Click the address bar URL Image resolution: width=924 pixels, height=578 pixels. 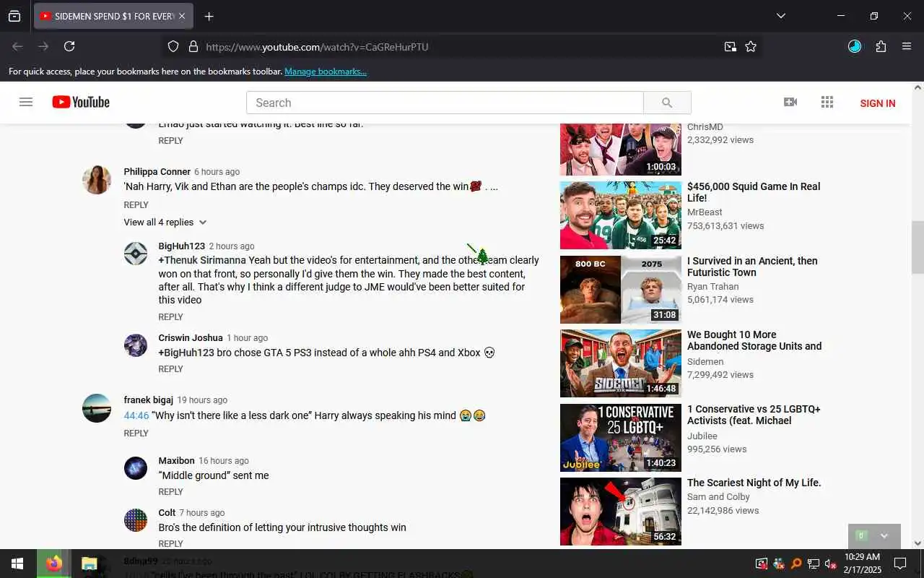317,47
